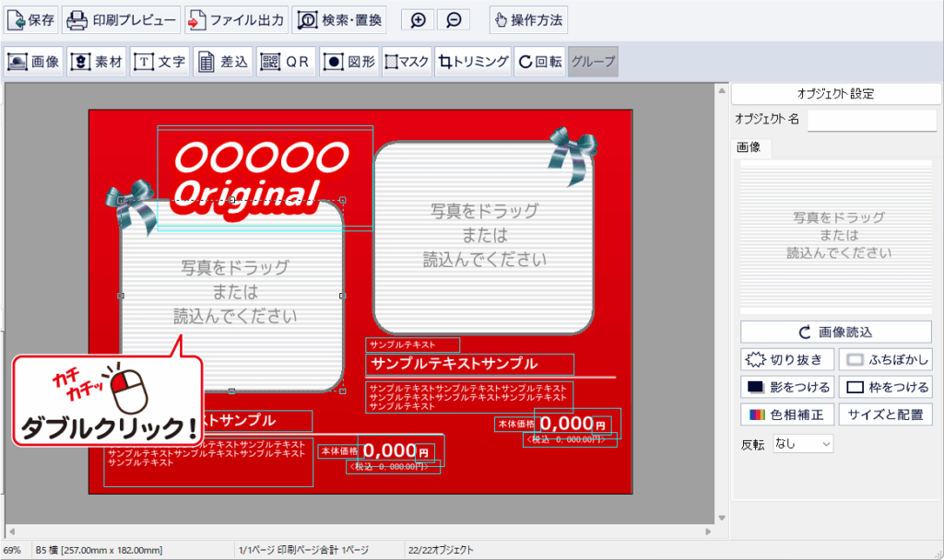Open Search and Replace (検索・置換)
This screenshot has height=560, width=944.
pyautogui.click(x=339, y=19)
